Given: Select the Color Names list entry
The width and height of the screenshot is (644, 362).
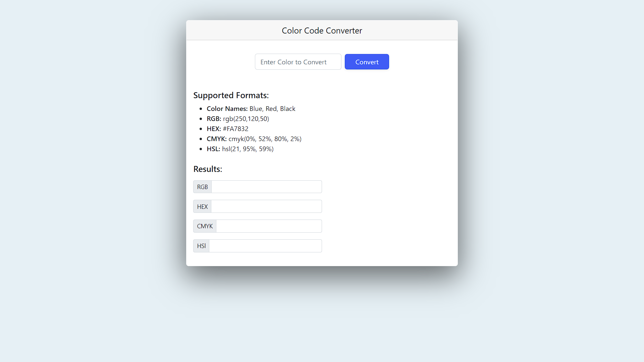Looking at the screenshot, I should tap(251, 109).
